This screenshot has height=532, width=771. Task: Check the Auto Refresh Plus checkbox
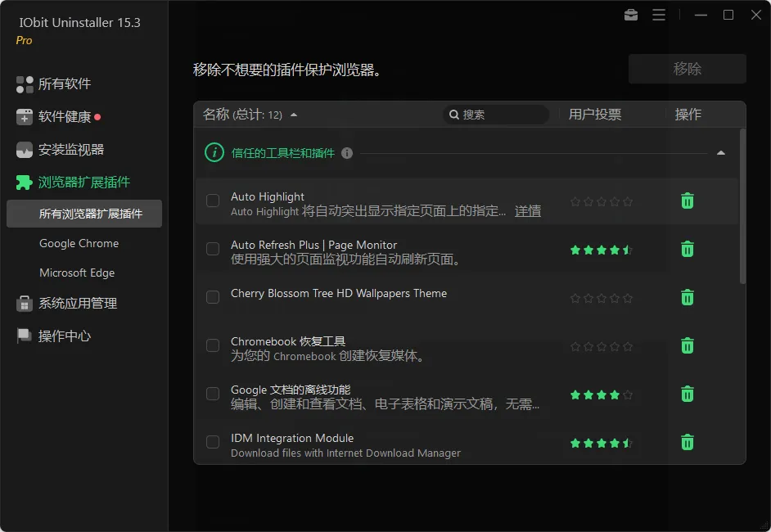pos(213,249)
